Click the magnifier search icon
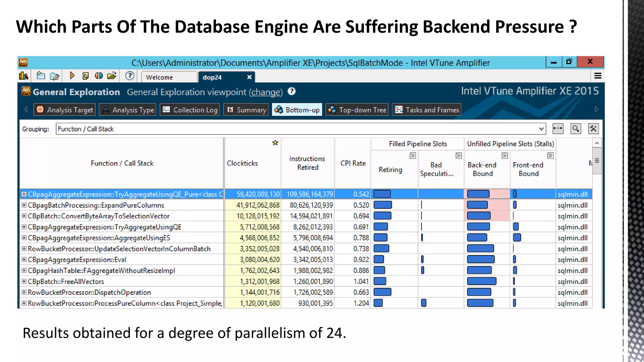Screen dimensions: 644x362 click(x=576, y=129)
